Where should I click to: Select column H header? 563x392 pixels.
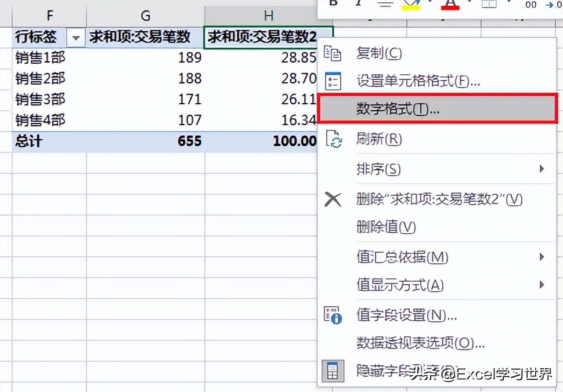point(268,16)
